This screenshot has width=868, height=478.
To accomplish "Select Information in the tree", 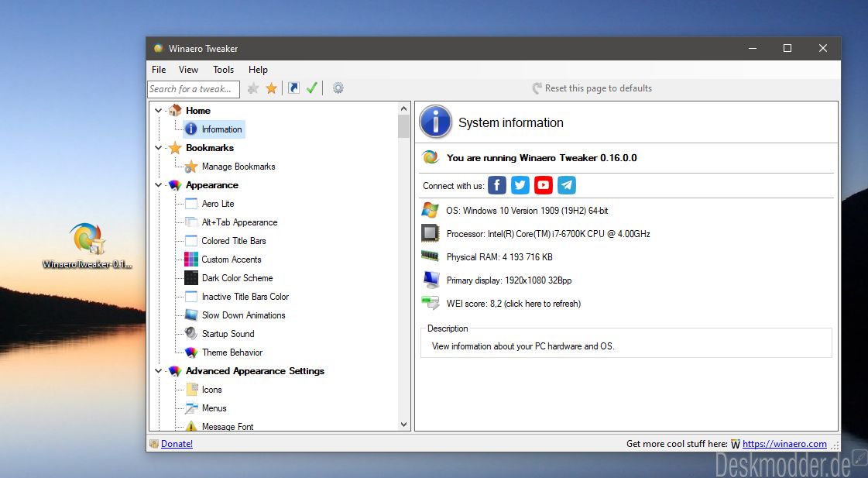I will [x=221, y=129].
